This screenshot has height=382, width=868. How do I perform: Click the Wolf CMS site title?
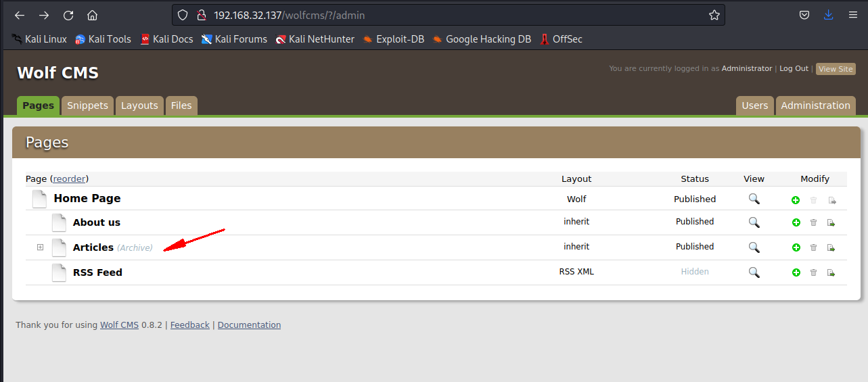coord(58,73)
